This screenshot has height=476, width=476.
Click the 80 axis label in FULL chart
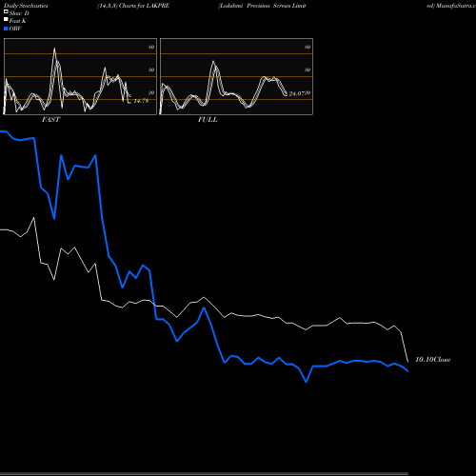point(307,47)
